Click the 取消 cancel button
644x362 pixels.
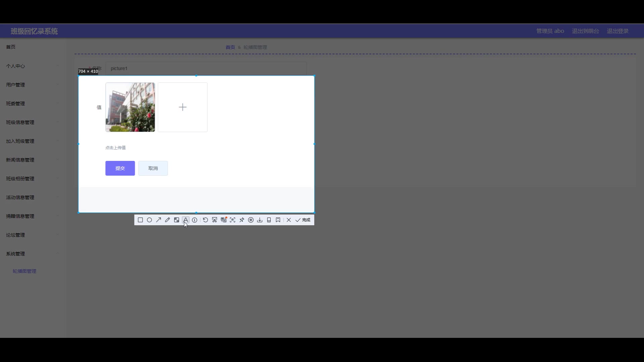point(153,168)
